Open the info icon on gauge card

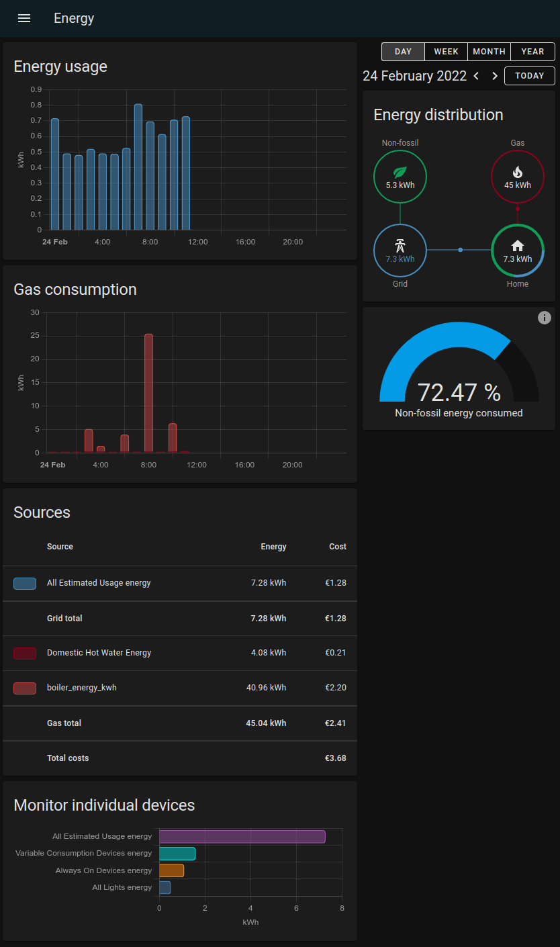(x=545, y=318)
